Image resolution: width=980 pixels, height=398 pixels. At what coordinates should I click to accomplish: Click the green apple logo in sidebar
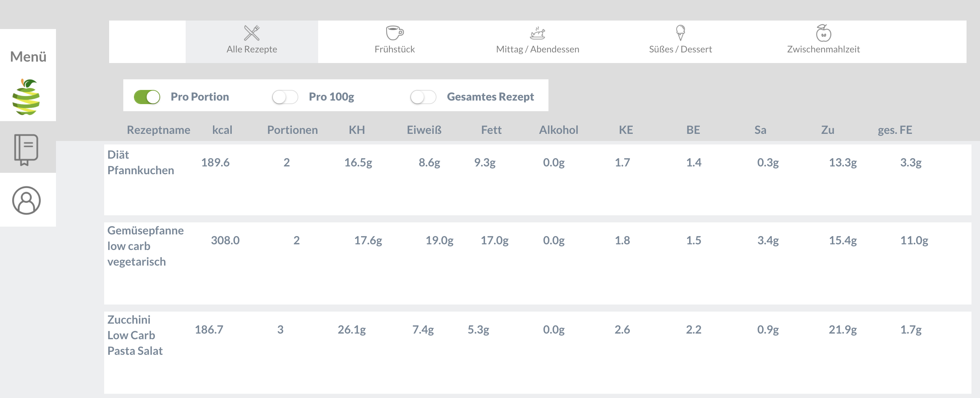tap(26, 97)
